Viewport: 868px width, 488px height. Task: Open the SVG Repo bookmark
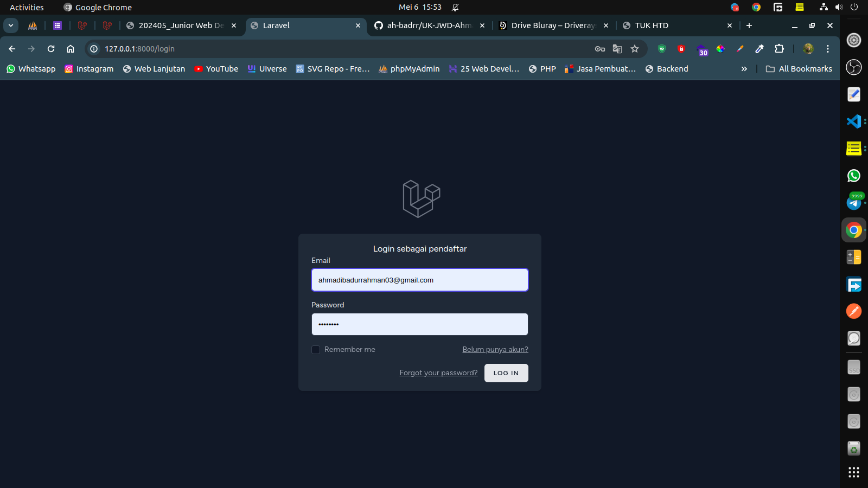pyautogui.click(x=333, y=69)
